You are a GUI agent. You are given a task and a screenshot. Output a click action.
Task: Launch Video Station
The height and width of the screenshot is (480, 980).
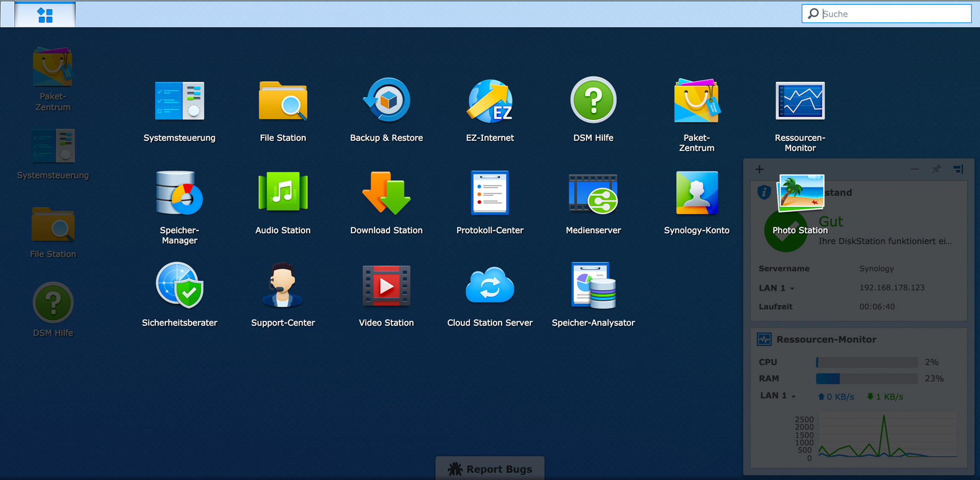coord(386,285)
